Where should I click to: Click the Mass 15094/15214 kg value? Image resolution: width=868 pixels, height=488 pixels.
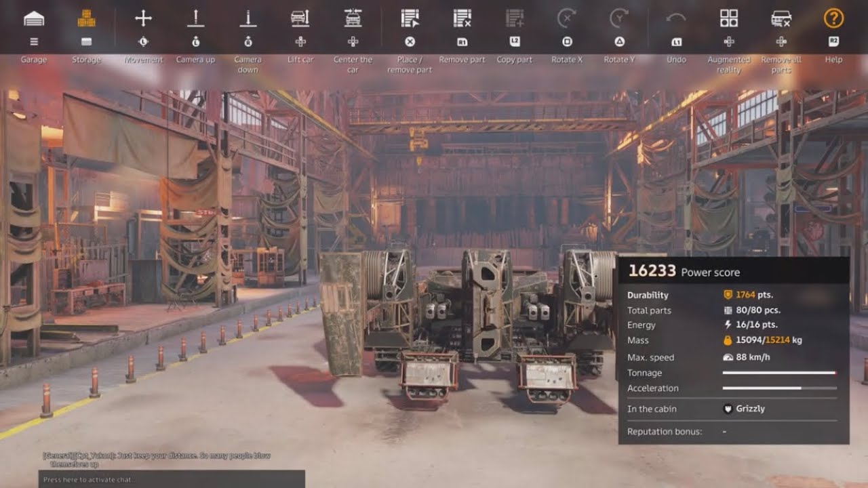[769, 340]
